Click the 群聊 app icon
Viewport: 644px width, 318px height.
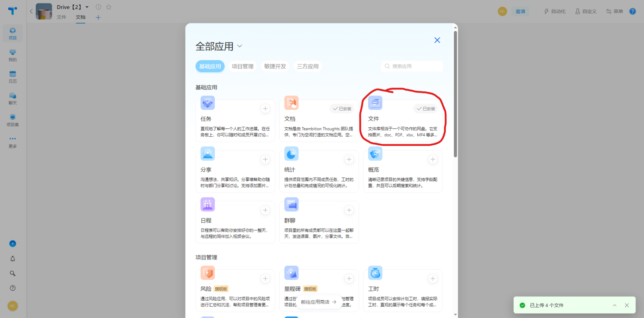coord(291,204)
